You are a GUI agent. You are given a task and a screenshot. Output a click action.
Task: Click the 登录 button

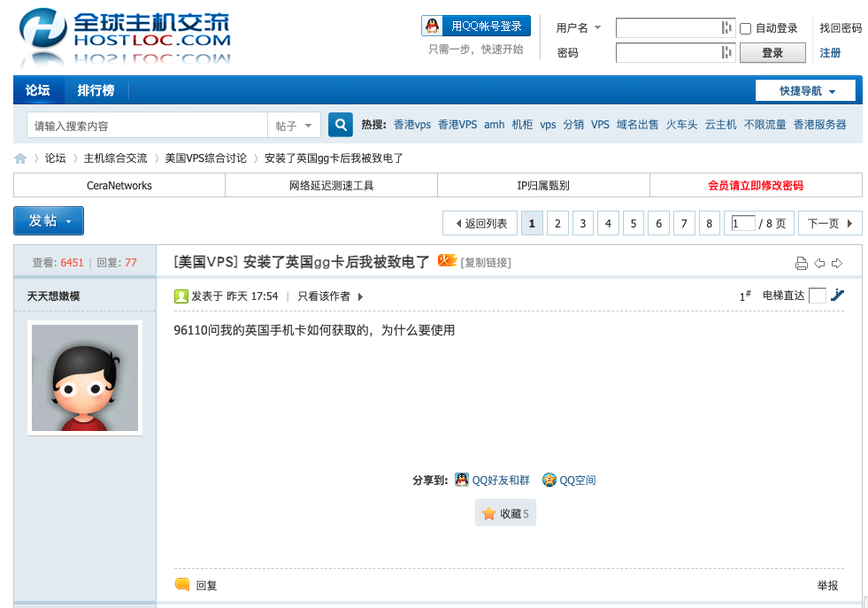pos(772,52)
